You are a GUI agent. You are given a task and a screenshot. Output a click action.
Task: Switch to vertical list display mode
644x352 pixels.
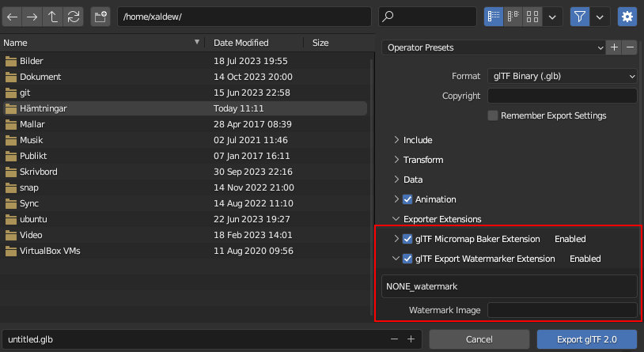(x=493, y=17)
